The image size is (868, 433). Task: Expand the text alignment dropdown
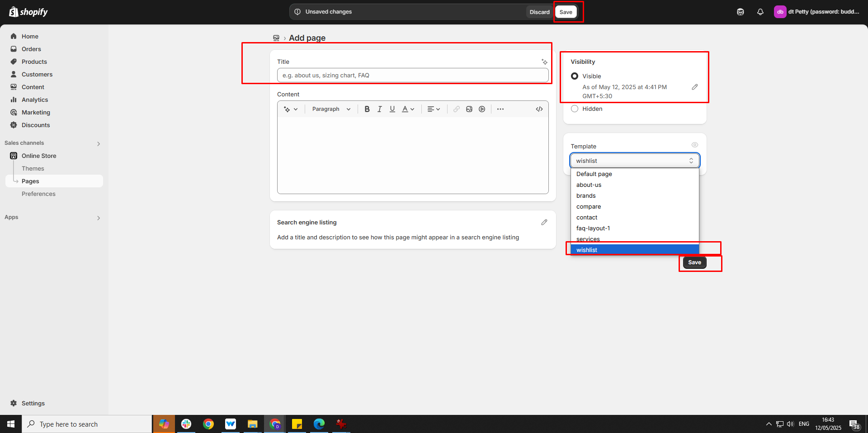[434, 109]
